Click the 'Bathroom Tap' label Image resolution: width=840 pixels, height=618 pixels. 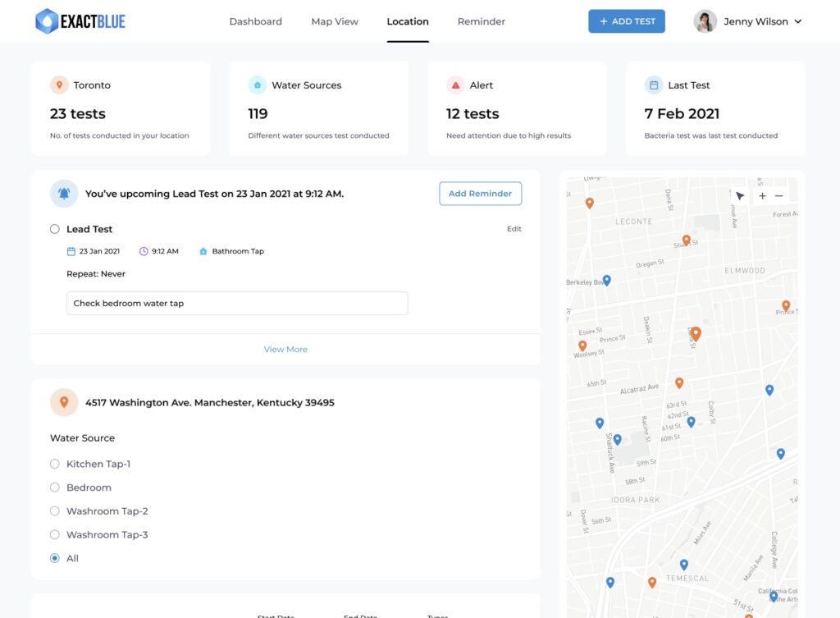[238, 251]
